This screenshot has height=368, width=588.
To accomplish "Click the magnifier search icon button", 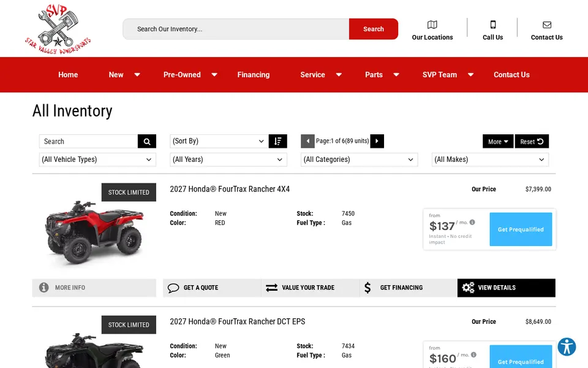I will coord(147,142).
